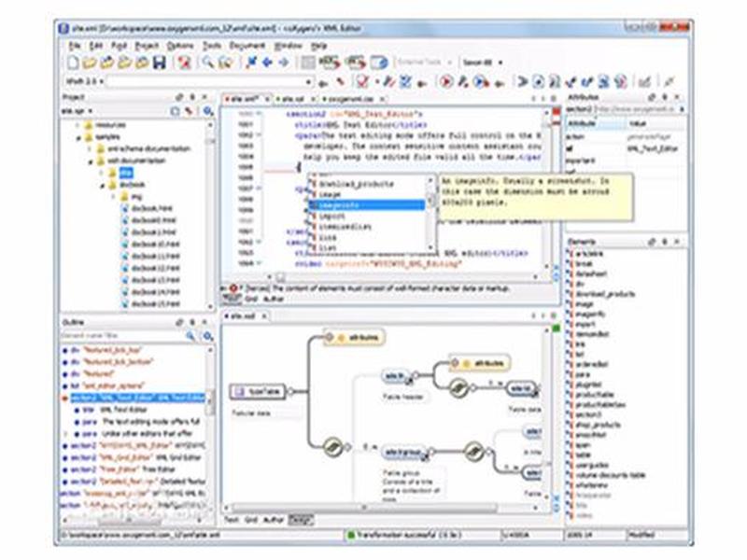
Task: Select the site.xsd tab in lower editor
Action: (243, 315)
